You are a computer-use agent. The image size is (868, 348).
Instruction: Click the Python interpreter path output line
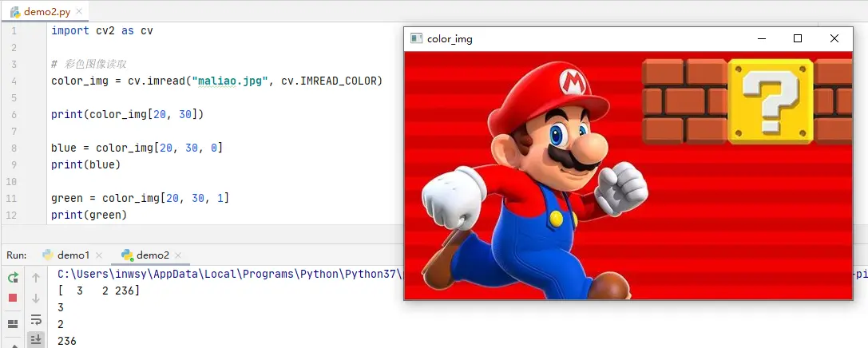point(230,273)
